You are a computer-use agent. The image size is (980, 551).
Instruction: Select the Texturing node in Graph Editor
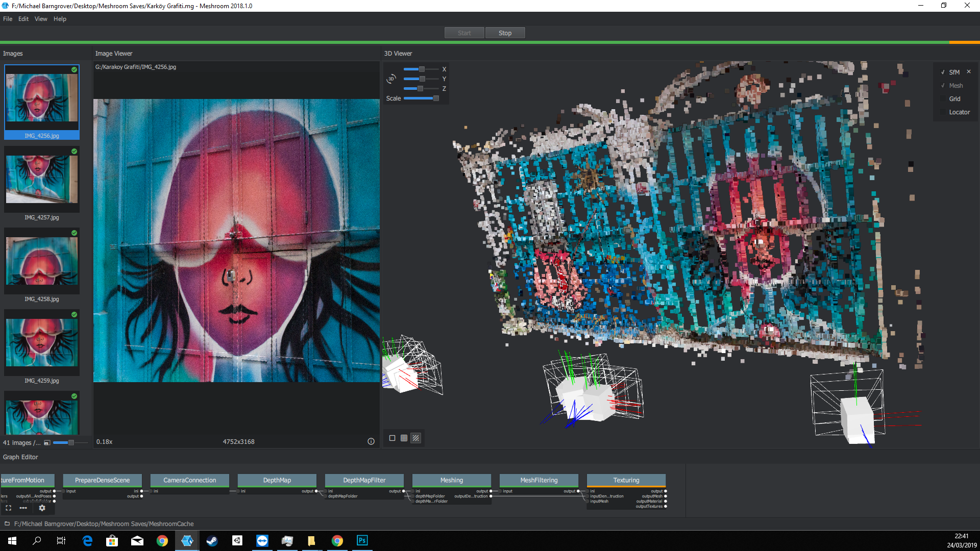click(x=626, y=480)
